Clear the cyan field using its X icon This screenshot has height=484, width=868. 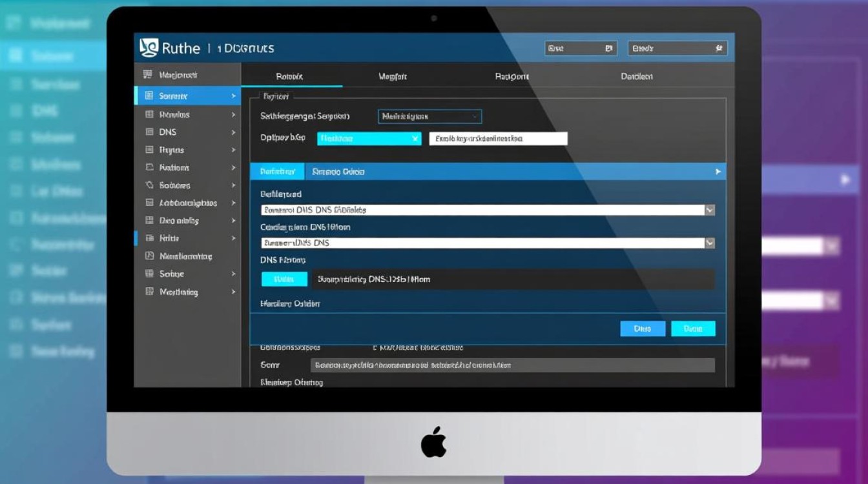pyautogui.click(x=415, y=139)
